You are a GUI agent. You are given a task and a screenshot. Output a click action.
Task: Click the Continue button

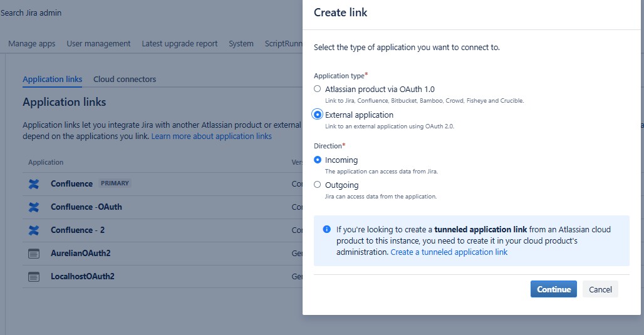pyautogui.click(x=554, y=289)
